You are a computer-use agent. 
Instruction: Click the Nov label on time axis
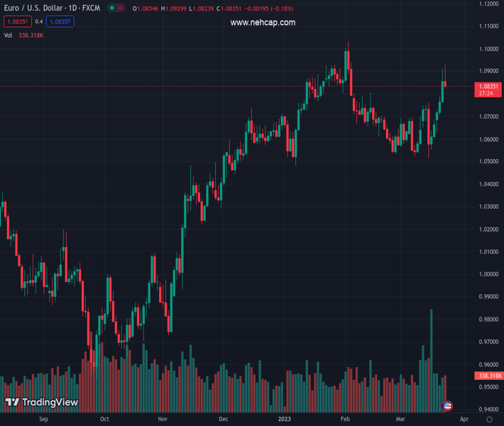coord(163,420)
